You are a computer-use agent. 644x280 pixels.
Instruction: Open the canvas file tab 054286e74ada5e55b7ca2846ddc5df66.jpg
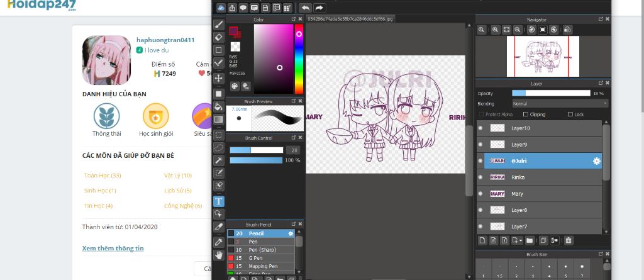pos(351,19)
